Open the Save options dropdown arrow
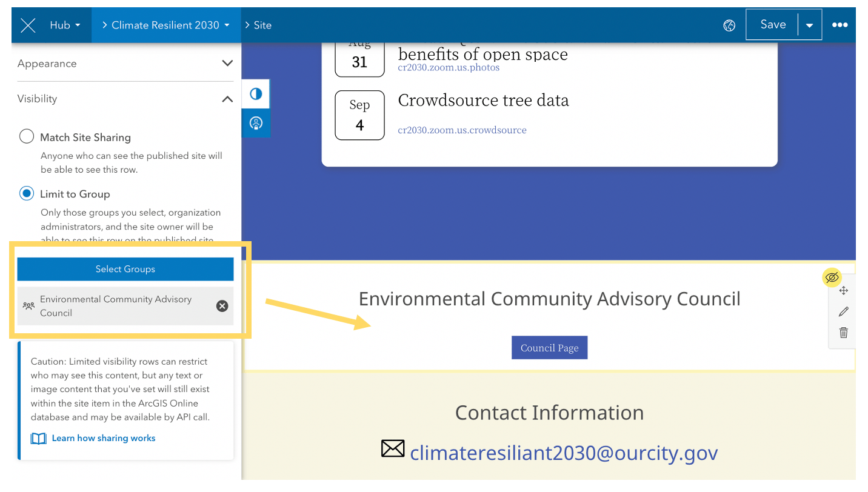 coord(809,25)
